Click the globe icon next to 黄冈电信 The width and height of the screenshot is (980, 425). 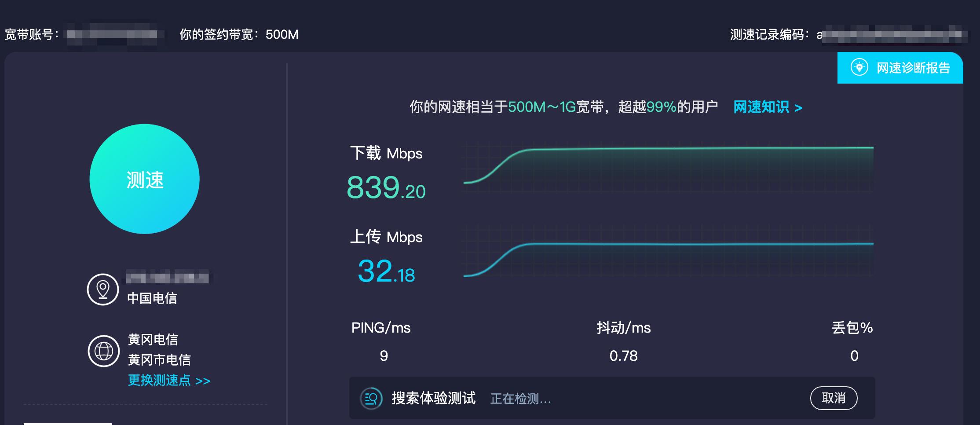[104, 350]
